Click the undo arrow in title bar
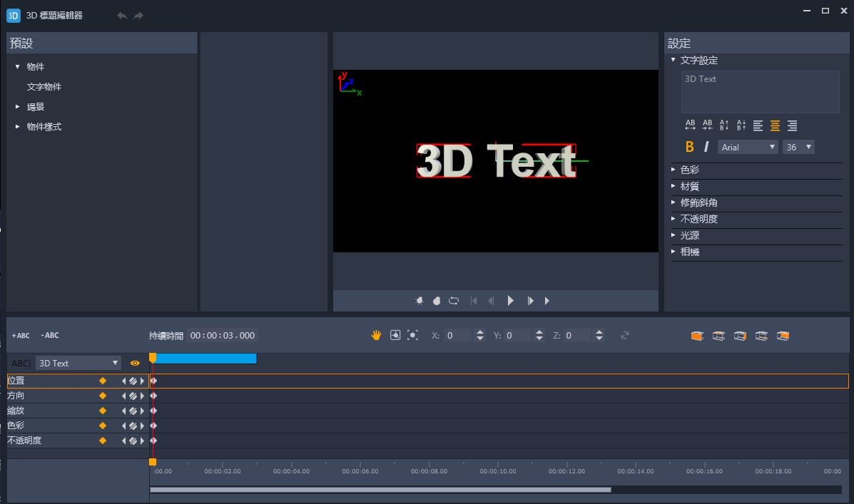This screenshot has width=854, height=504. [x=122, y=15]
